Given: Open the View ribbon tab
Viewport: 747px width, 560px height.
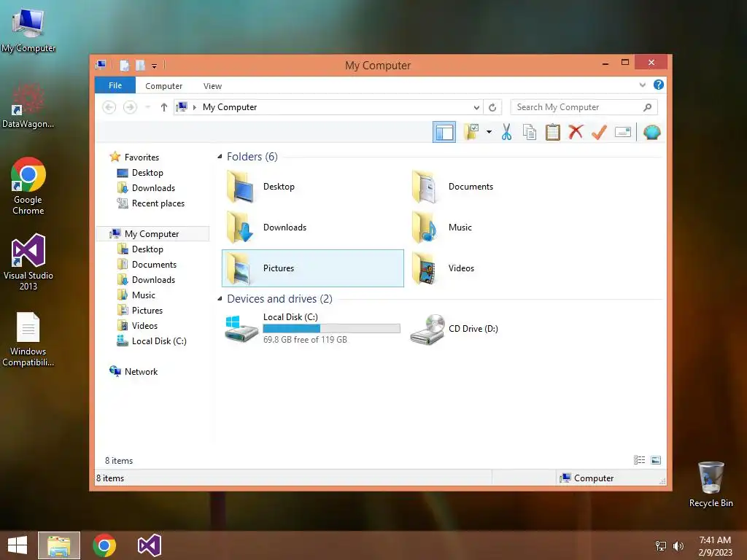Looking at the screenshot, I should click(x=212, y=86).
